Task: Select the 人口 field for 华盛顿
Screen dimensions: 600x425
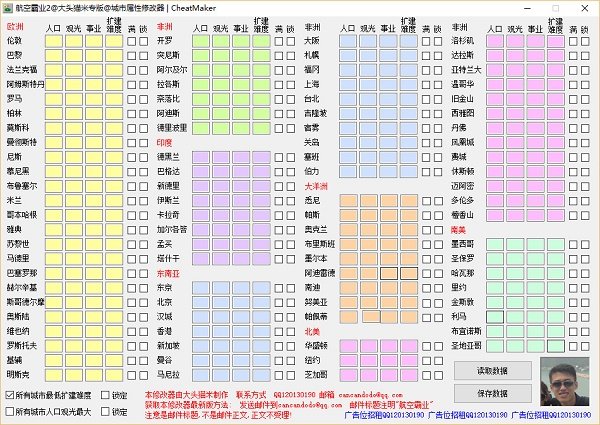Action: click(x=348, y=346)
